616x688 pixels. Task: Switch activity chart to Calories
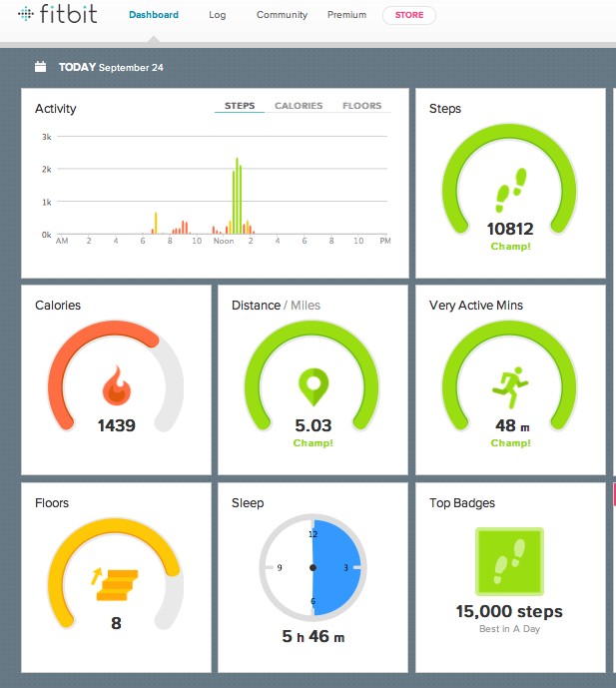tap(299, 106)
